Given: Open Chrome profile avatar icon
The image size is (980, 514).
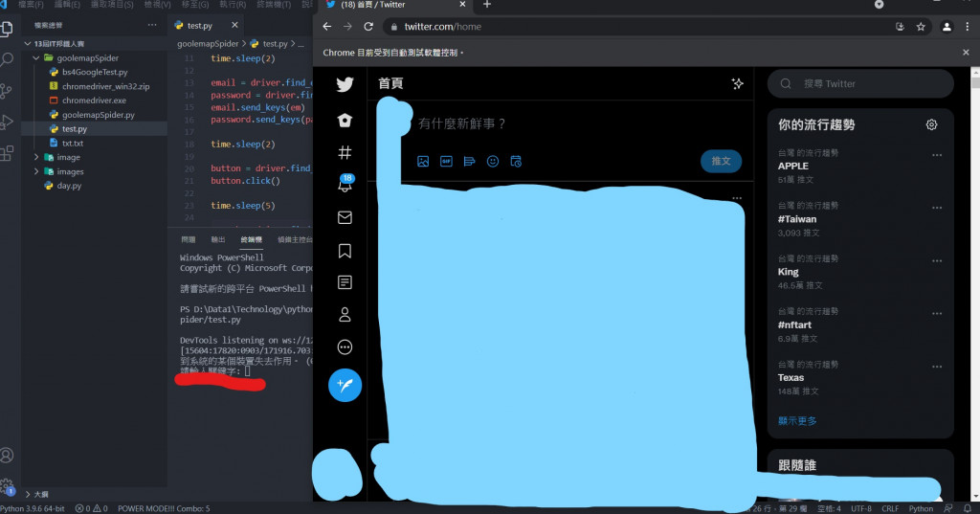Looking at the screenshot, I should (x=947, y=26).
